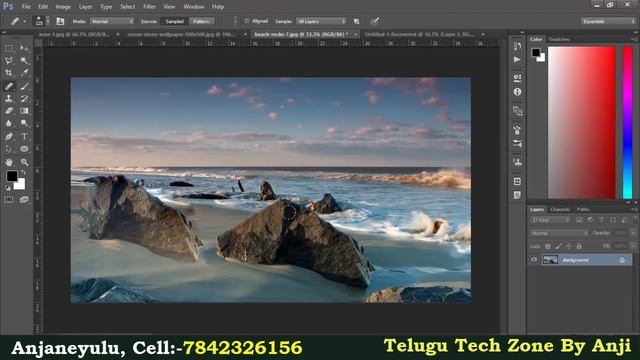
Task: Select the Hand tool
Action: click(9, 162)
